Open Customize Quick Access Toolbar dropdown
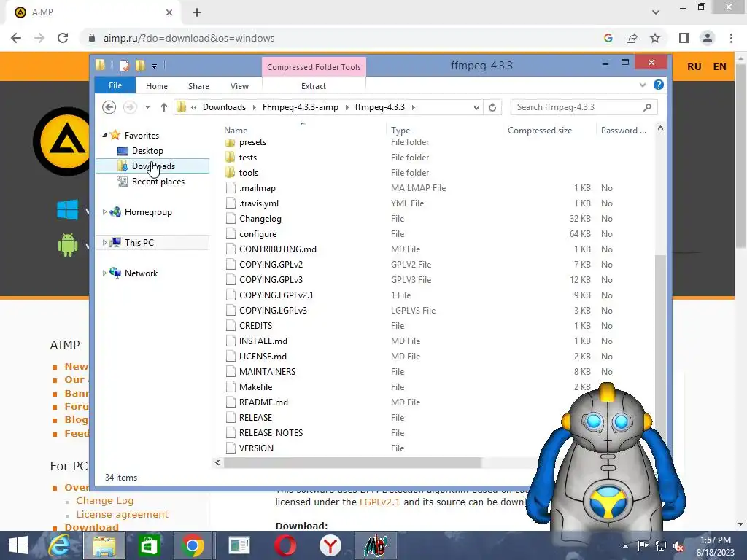Viewport: 747px width, 560px height. coord(155,66)
